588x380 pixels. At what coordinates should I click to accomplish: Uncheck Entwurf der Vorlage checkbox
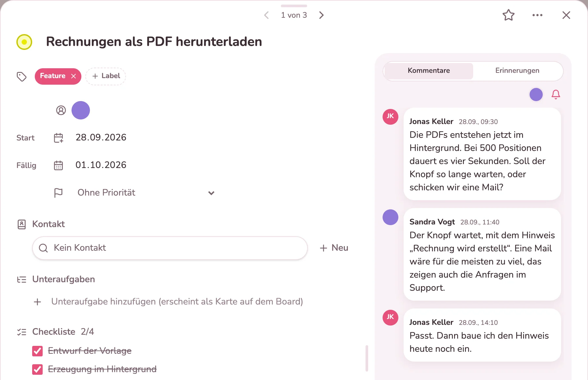tap(37, 351)
